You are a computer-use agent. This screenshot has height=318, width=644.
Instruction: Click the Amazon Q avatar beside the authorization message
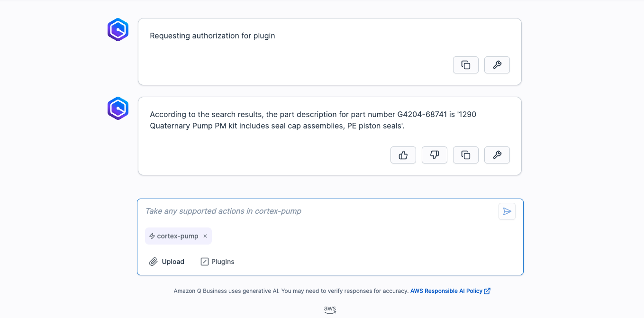pos(118,30)
